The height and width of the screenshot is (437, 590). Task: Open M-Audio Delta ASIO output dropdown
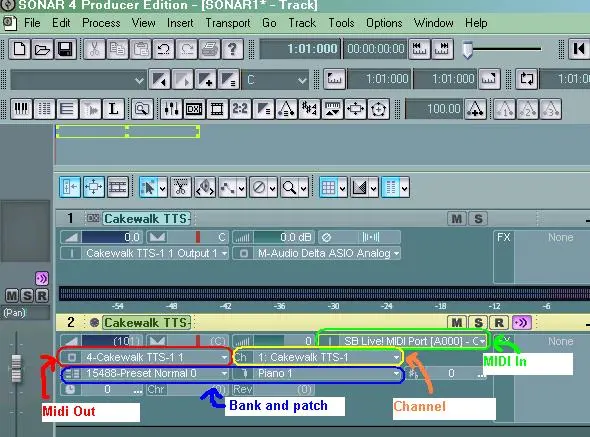(x=317, y=253)
